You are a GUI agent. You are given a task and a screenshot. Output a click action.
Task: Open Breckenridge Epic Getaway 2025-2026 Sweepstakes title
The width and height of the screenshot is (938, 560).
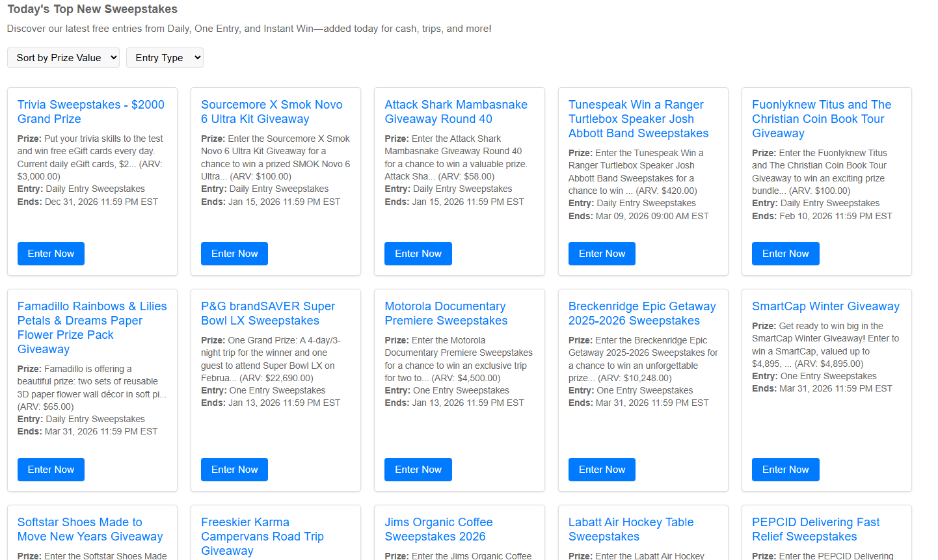click(641, 313)
